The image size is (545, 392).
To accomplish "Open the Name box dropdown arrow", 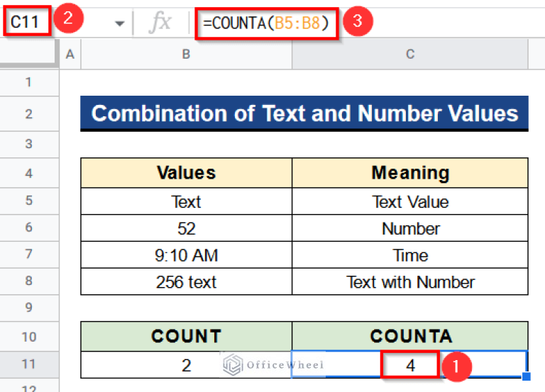I will coord(120,23).
